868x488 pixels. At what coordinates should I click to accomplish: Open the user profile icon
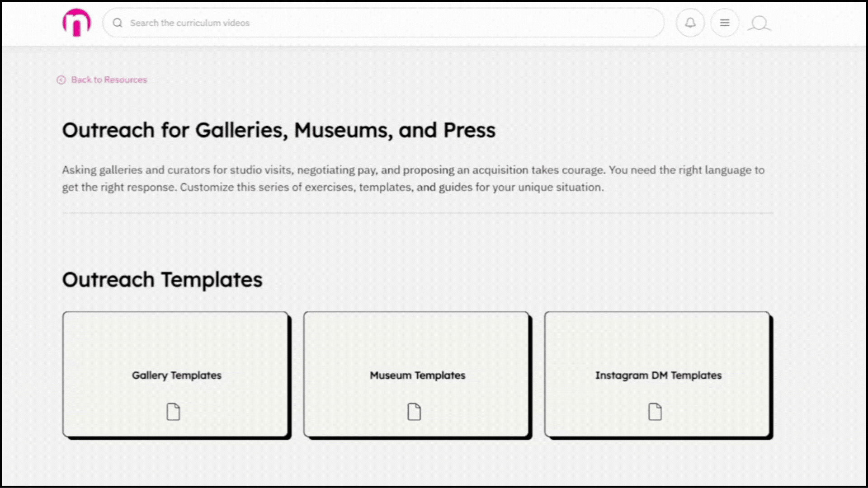coord(759,23)
